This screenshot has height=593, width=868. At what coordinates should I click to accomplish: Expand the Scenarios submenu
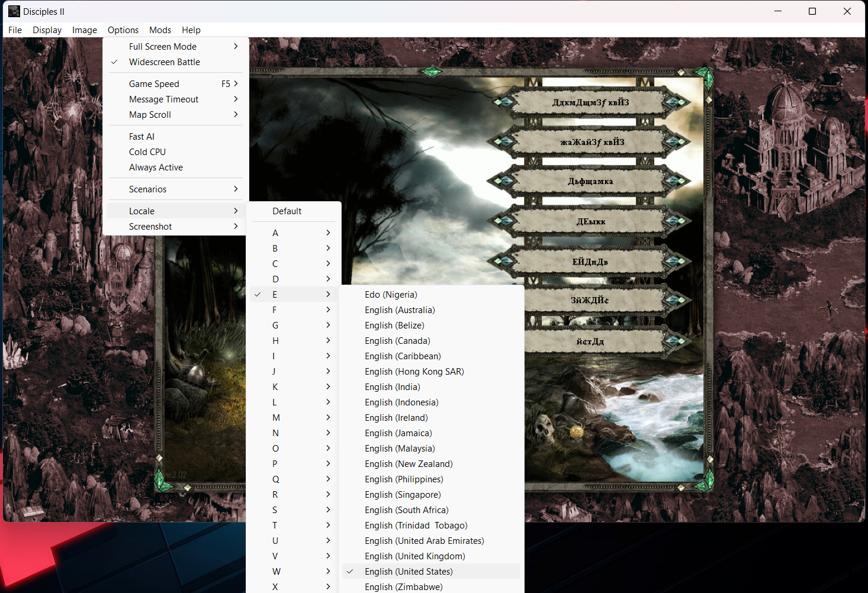click(175, 189)
